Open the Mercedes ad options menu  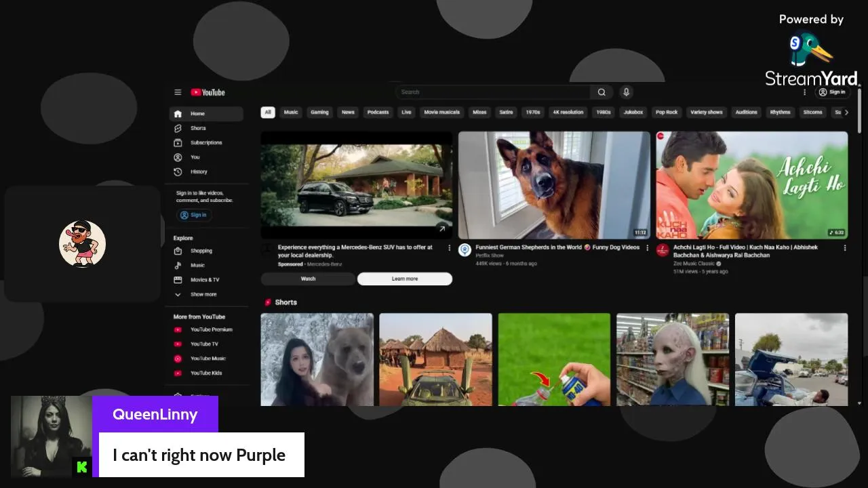click(x=449, y=248)
